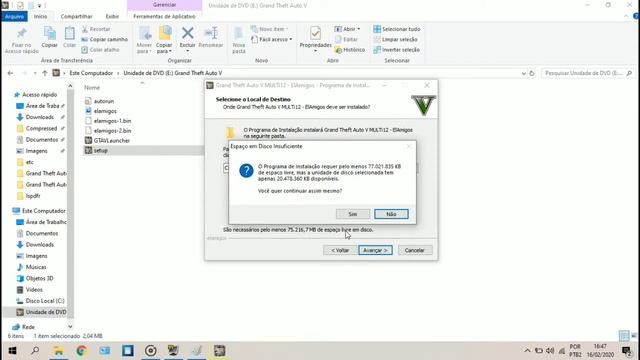Click Copiar caminho in ribbon
Image resolution: width=640 pixels, height=360 pixels.
coord(104,40)
